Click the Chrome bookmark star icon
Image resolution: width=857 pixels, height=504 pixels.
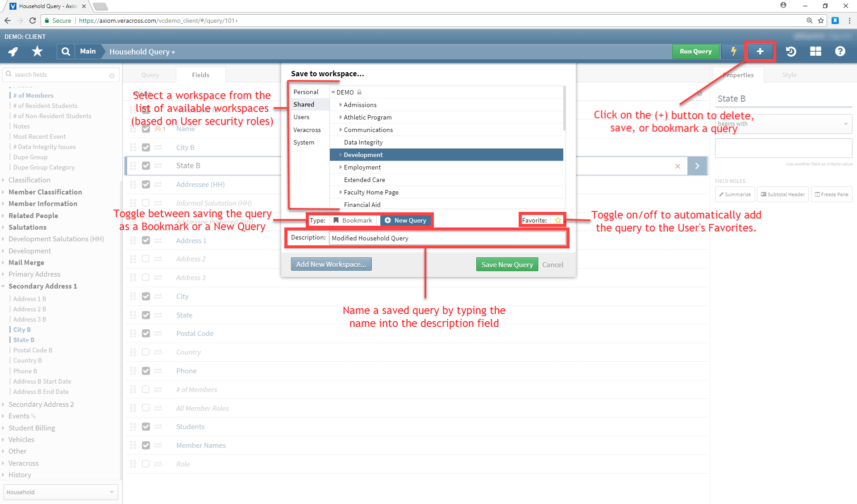coord(821,21)
